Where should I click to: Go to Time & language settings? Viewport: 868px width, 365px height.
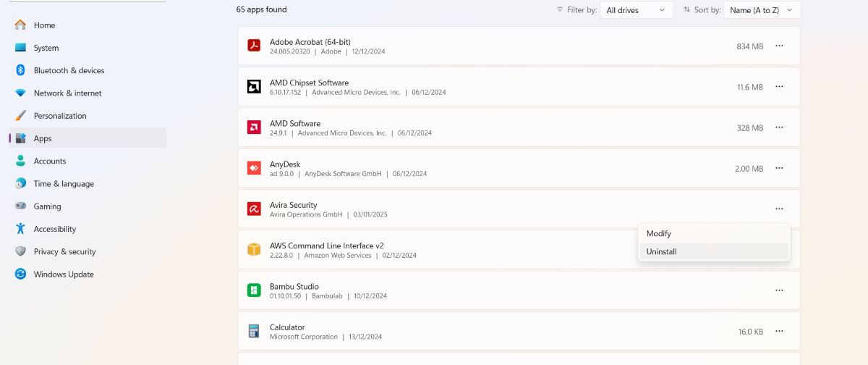[88, 184]
